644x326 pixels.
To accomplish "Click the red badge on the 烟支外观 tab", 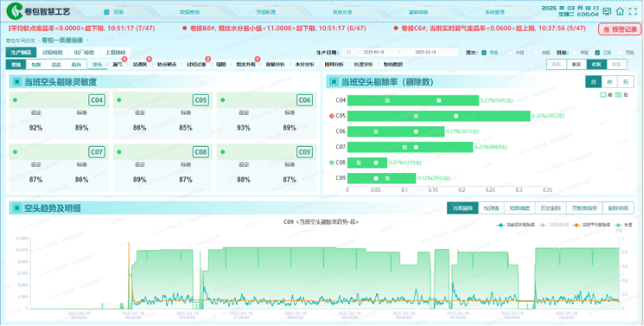I will [x=258, y=60].
